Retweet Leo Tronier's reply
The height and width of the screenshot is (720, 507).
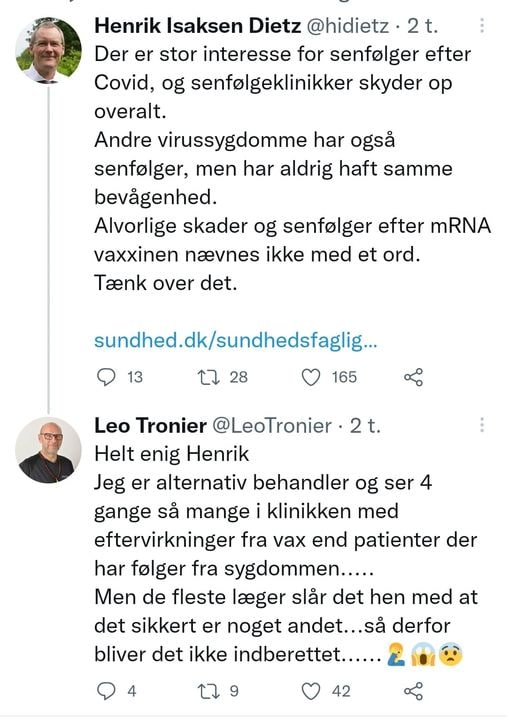pos(208,691)
